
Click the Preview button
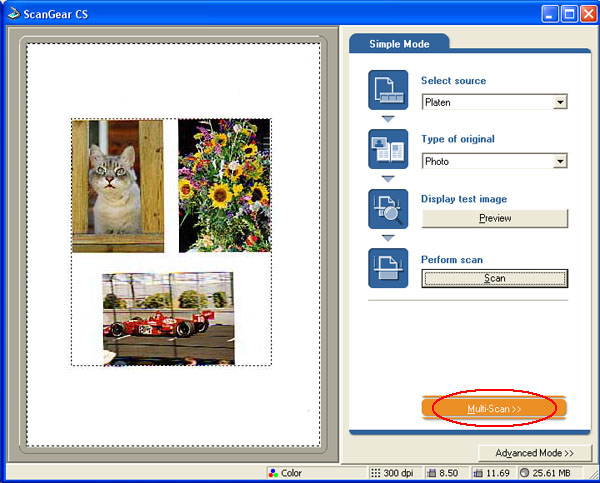pos(495,218)
